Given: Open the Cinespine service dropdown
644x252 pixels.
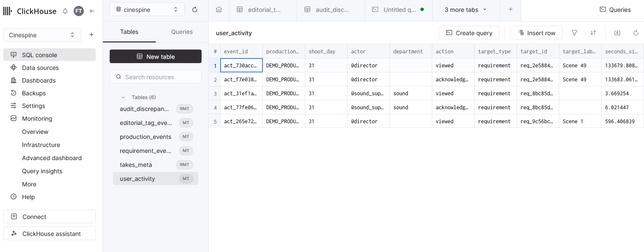Looking at the screenshot, I should coord(42,35).
